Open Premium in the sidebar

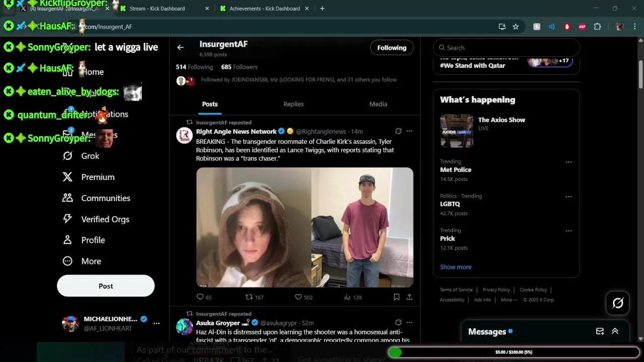88,177
